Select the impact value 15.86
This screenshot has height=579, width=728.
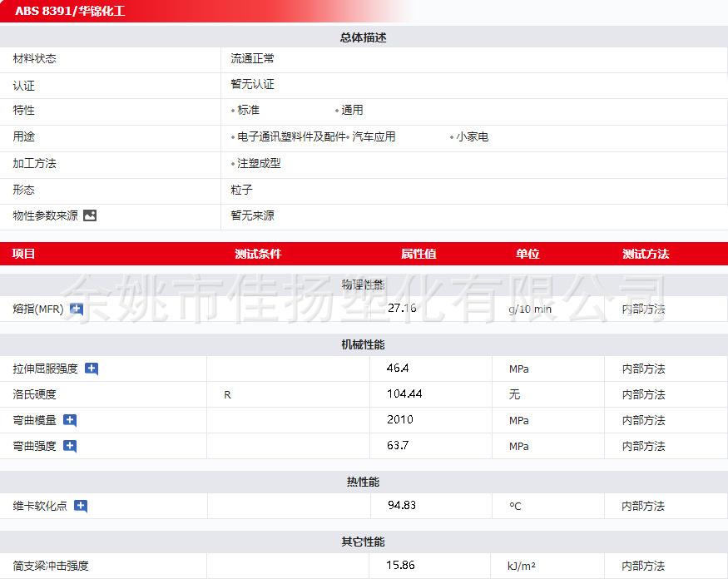tap(401, 565)
